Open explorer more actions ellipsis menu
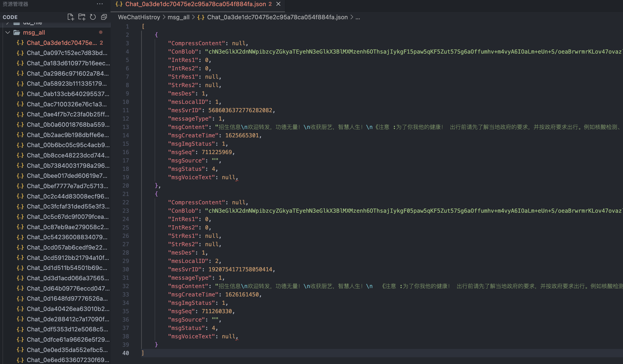 (100, 4)
